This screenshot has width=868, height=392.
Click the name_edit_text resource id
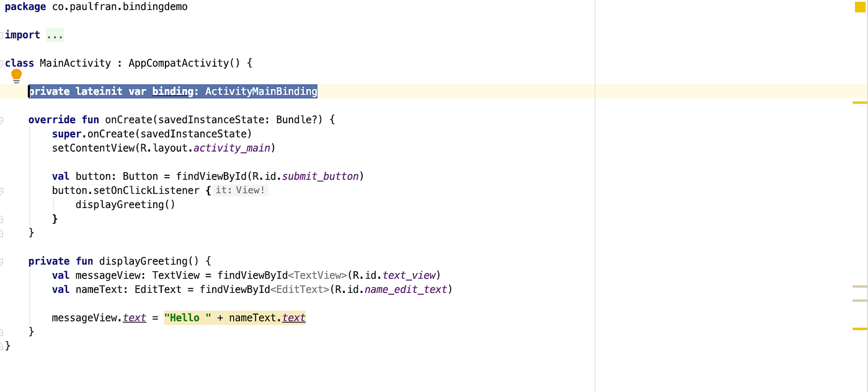(x=405, y=289)
